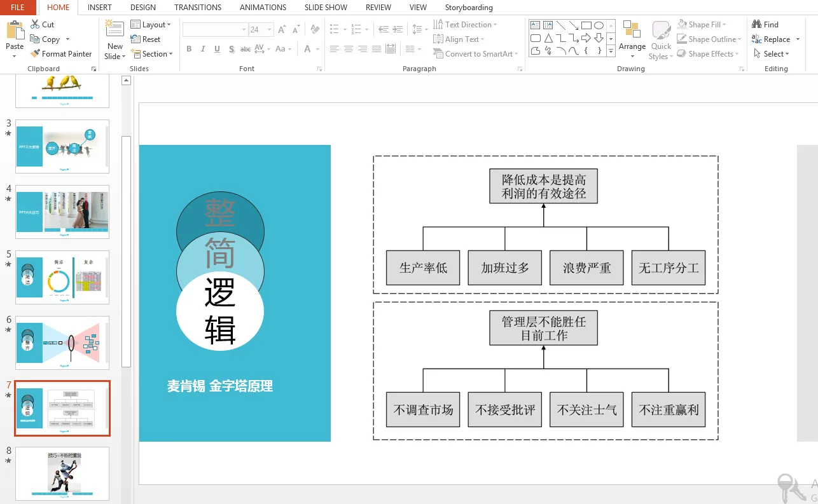
Task: Open the ANIMATIONS ribbon tab
Action: [x=263, y=8]
